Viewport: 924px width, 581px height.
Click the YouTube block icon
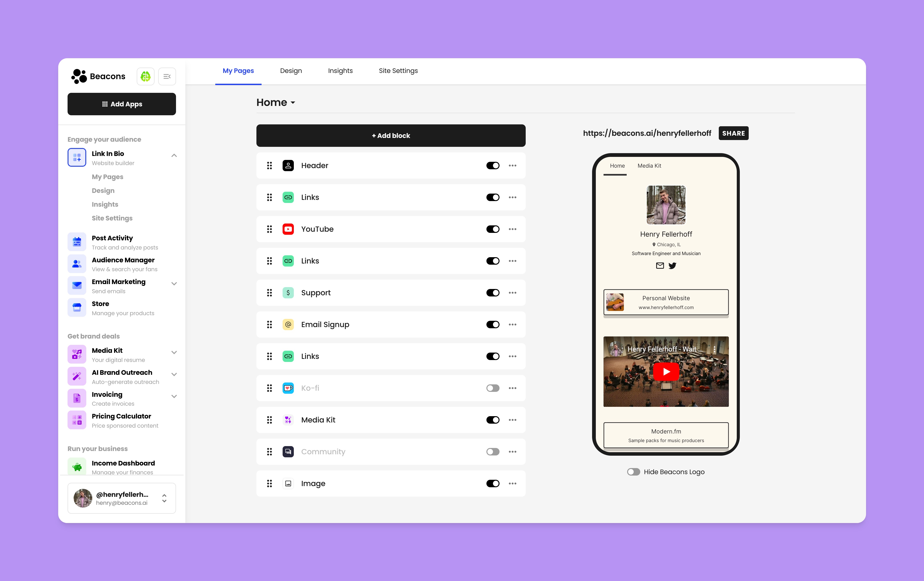288,229
